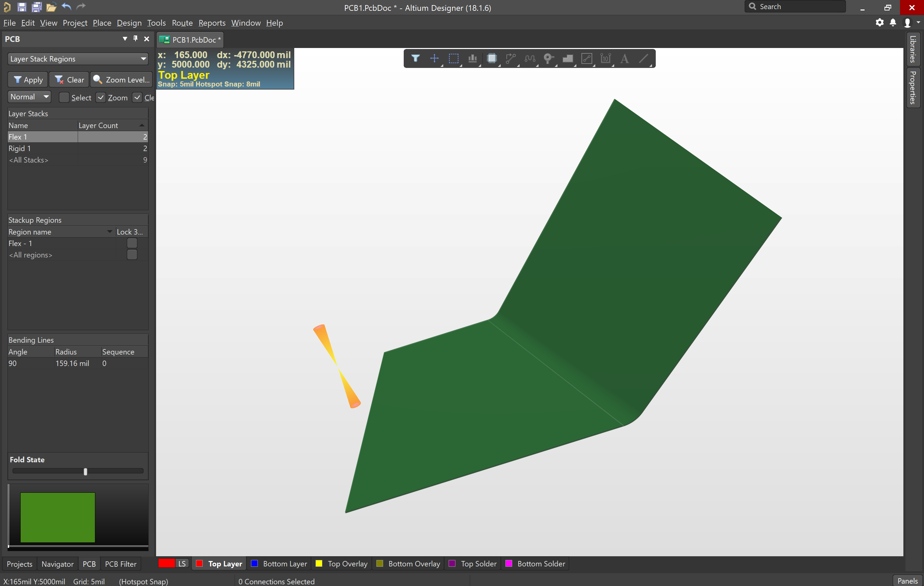Screen dimensions: 924x586
Task: Toggle Lock checkbox for Flex-1 region
Action: click(x=132, y=243)
